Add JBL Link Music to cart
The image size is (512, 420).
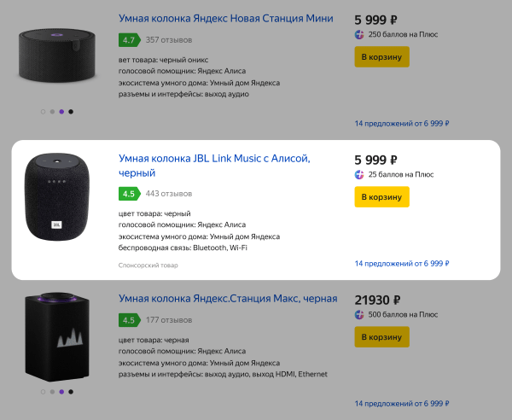(381, 197)
